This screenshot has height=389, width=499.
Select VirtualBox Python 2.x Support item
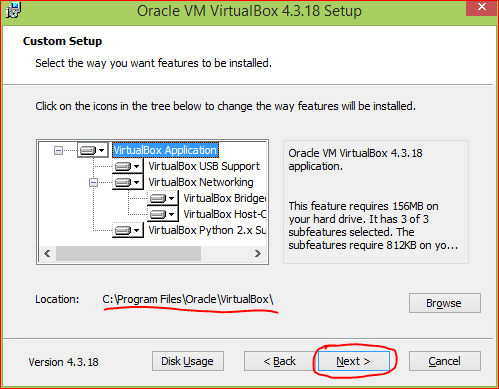click(207, 230)
